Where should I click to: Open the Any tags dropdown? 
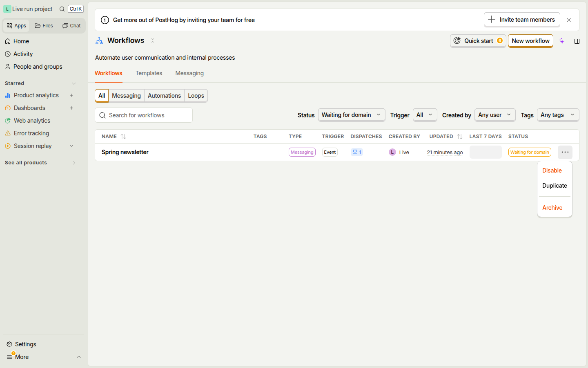pyautogui.click(x=558, y=115)
